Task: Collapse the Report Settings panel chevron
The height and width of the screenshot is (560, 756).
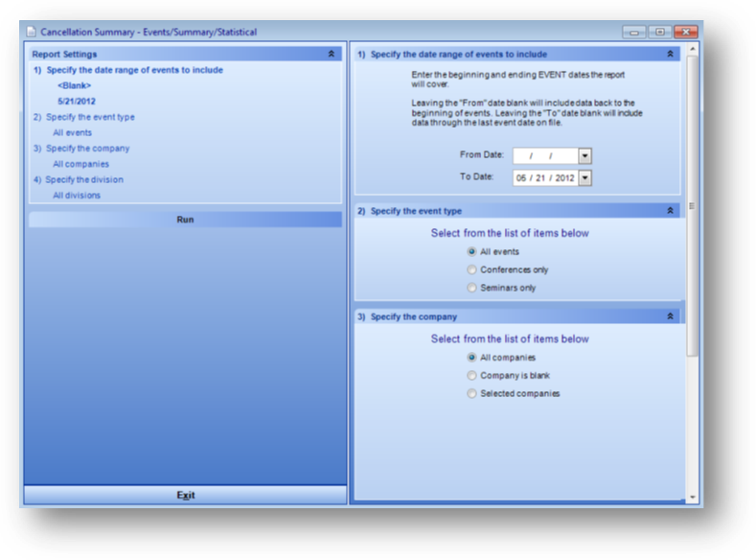Action: (331, 55)
